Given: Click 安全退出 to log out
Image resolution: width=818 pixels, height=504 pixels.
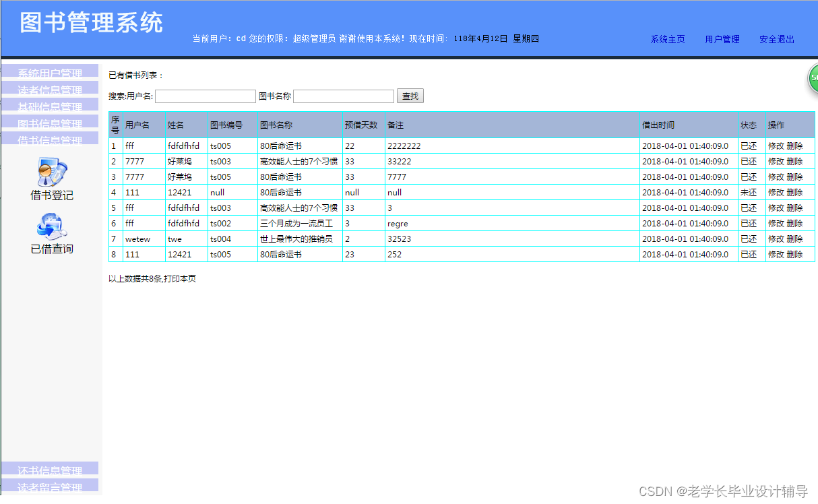Looking at the screenshot, I should coord(776,39).
